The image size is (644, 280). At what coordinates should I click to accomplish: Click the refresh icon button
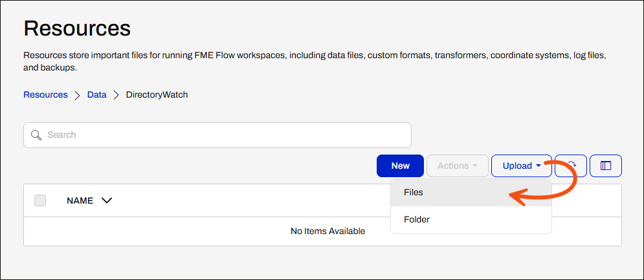pos(570,166)
